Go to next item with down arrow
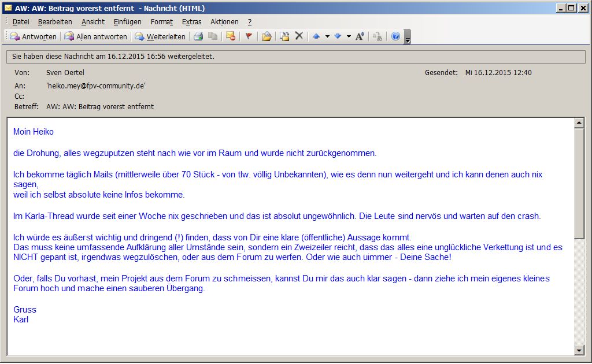Image resolution: width=592 pixels, height=364 pixels. pos(338,36)
